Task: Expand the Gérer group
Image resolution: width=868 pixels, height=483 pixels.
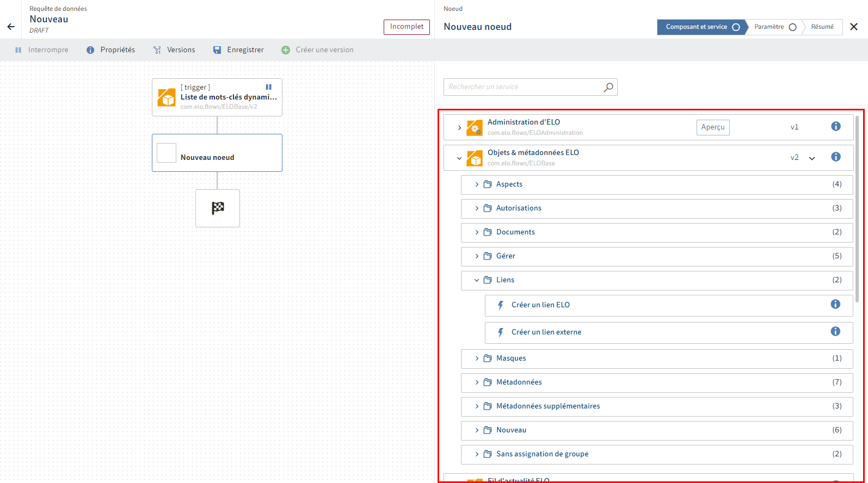Action: click(x=477, y=256)
